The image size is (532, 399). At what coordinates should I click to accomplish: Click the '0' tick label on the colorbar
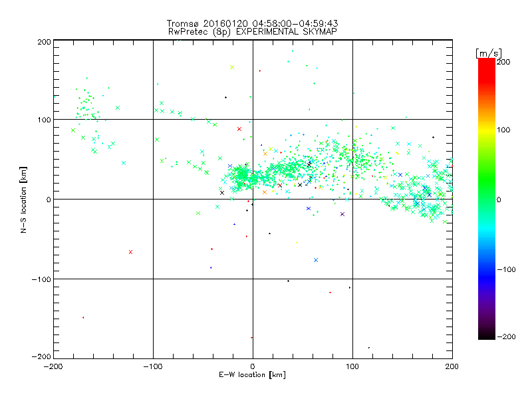point(499,199)
